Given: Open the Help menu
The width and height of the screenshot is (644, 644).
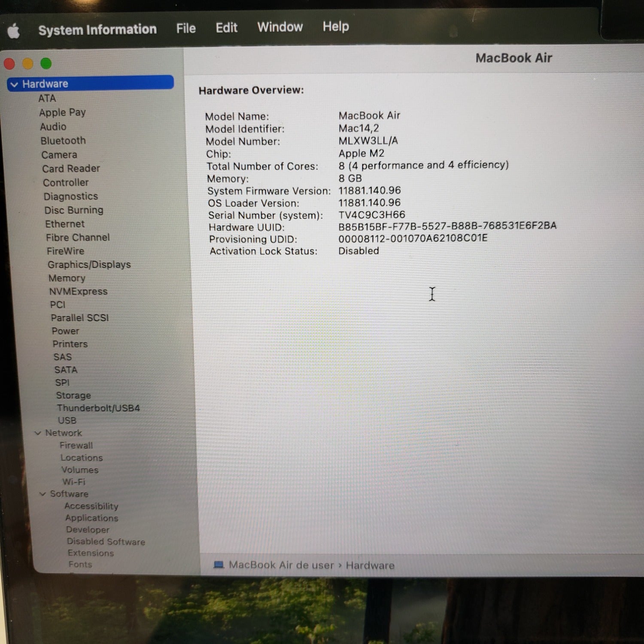Looking at the screenshot, I should click(336, 26).
